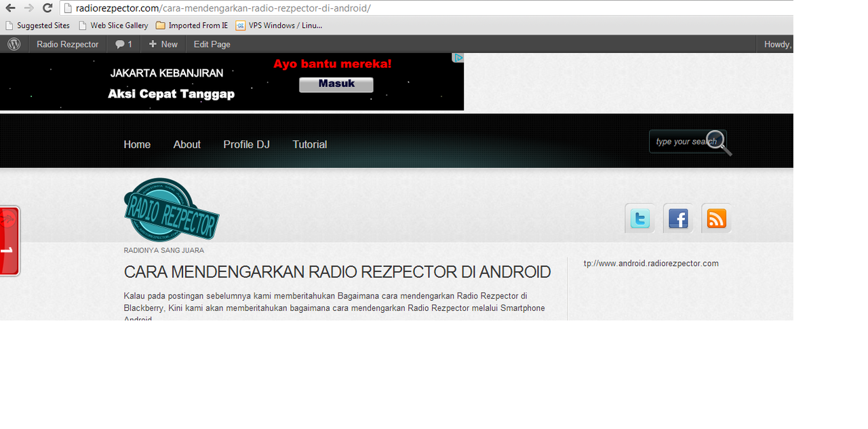Click the paragraph starting 'Kalau pada postingan'
This screenshot has width=868, height=429.
tap(335, 307)
